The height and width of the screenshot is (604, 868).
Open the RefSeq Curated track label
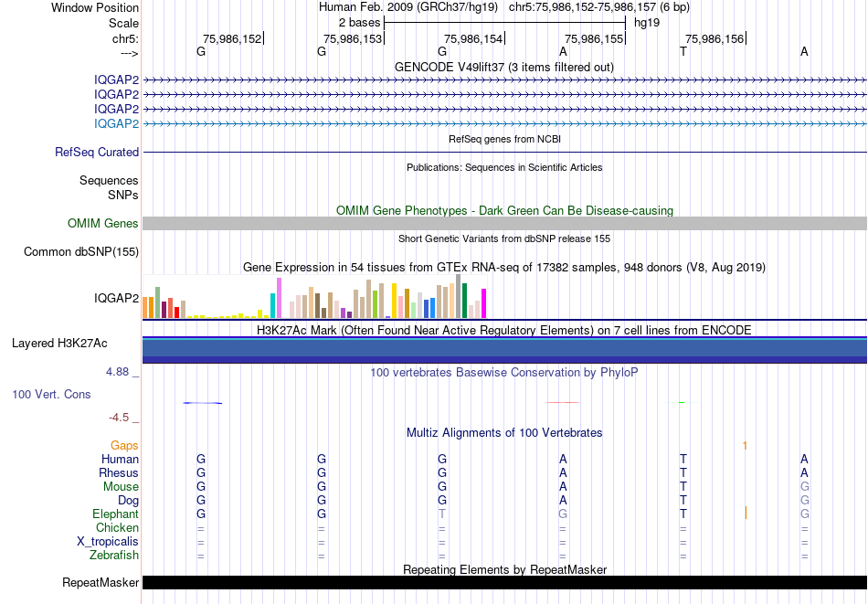click(97, 152)
